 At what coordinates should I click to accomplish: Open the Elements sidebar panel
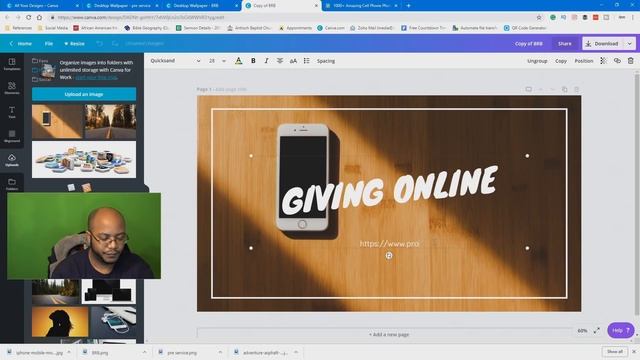12,88
